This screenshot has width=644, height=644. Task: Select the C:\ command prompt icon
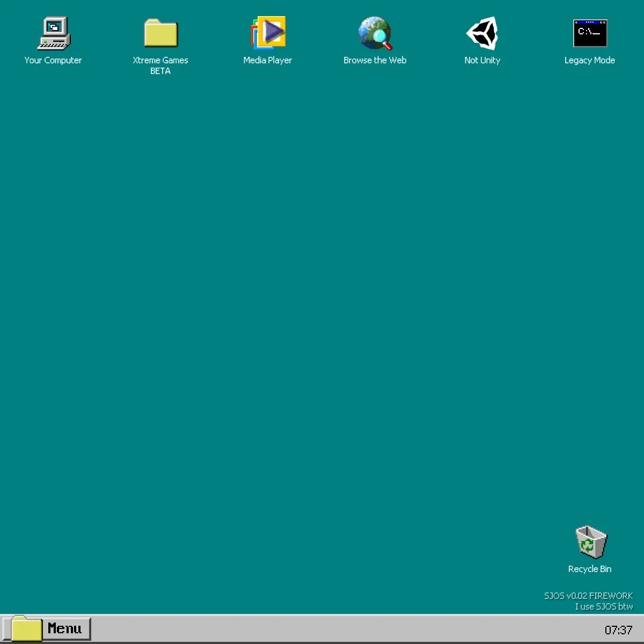pos(590,33)
